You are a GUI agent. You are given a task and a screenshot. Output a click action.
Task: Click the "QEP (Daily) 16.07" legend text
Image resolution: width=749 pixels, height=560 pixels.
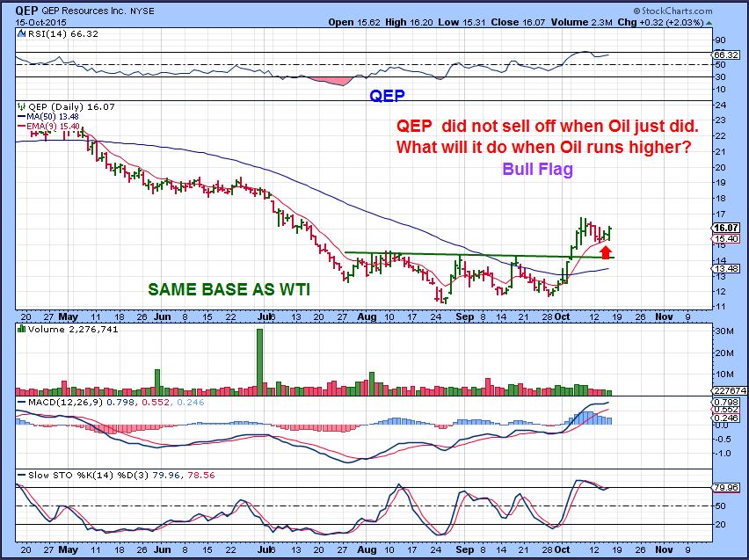click(x=72, y=107)
